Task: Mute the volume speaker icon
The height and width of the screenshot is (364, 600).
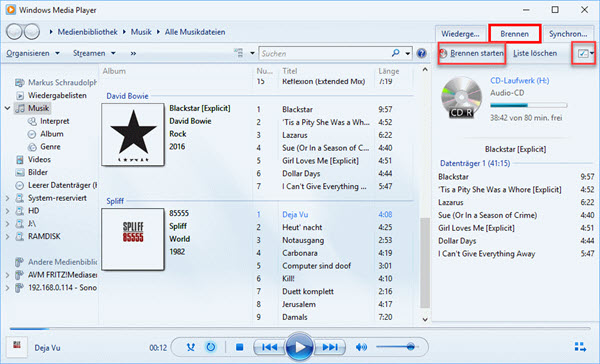Action: point(361,347)
